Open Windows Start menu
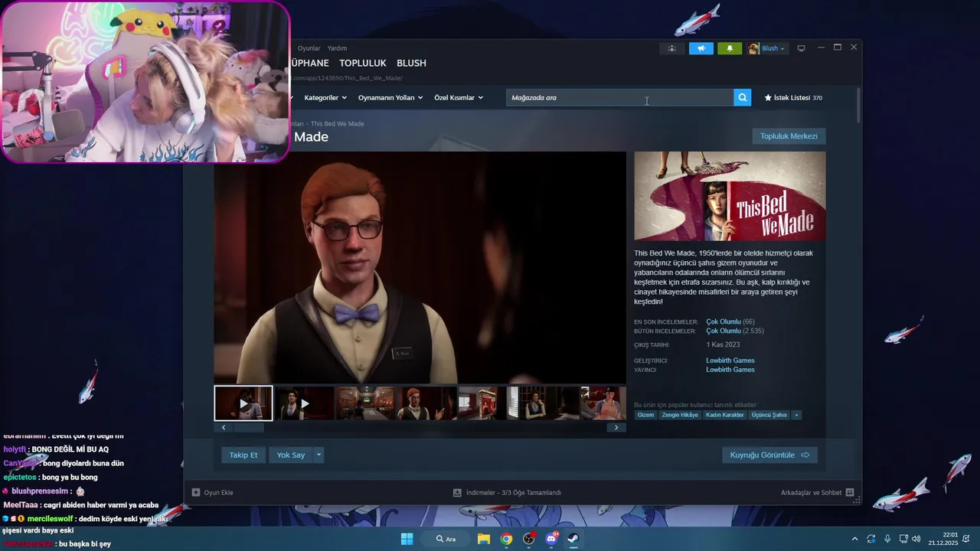The width and height of the screenshot is (980, 551). [407, 539]
